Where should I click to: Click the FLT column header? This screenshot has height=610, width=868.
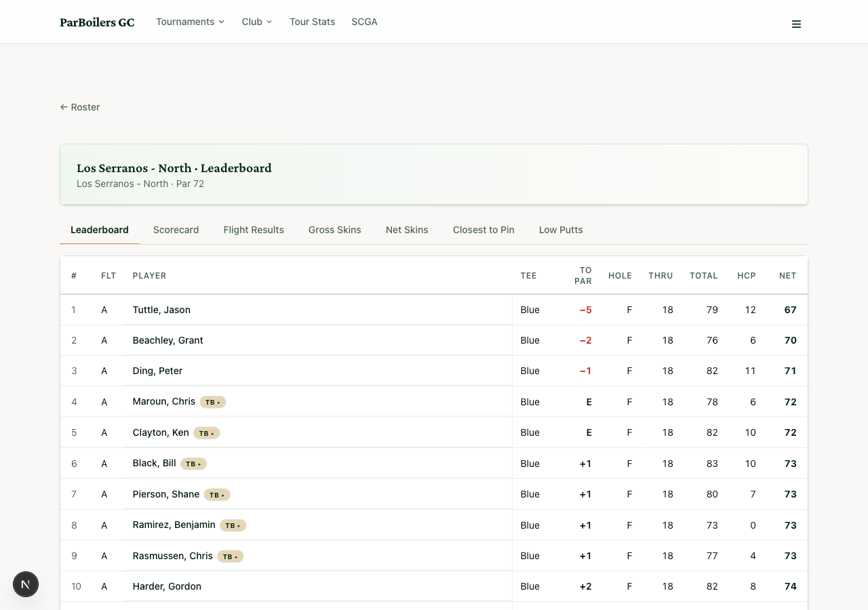[108, 276]
